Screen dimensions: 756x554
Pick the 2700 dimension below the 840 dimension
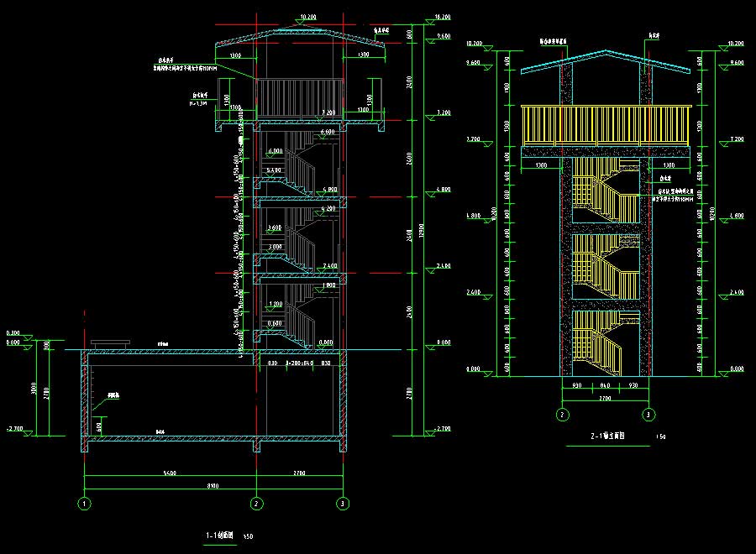pyautogui.click(x=605, y=398)
